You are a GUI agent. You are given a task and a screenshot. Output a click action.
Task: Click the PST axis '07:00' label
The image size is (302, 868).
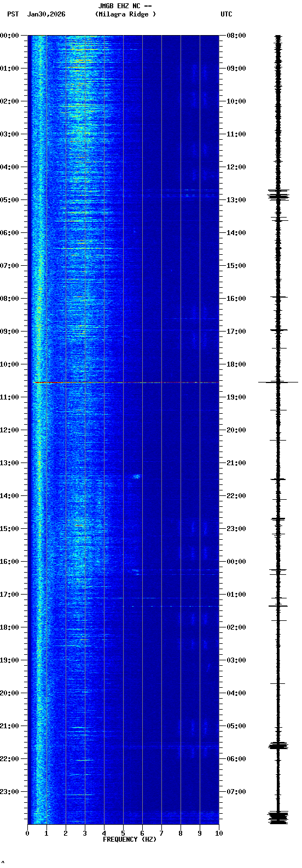pyautogui.click(x=9, y=266)
